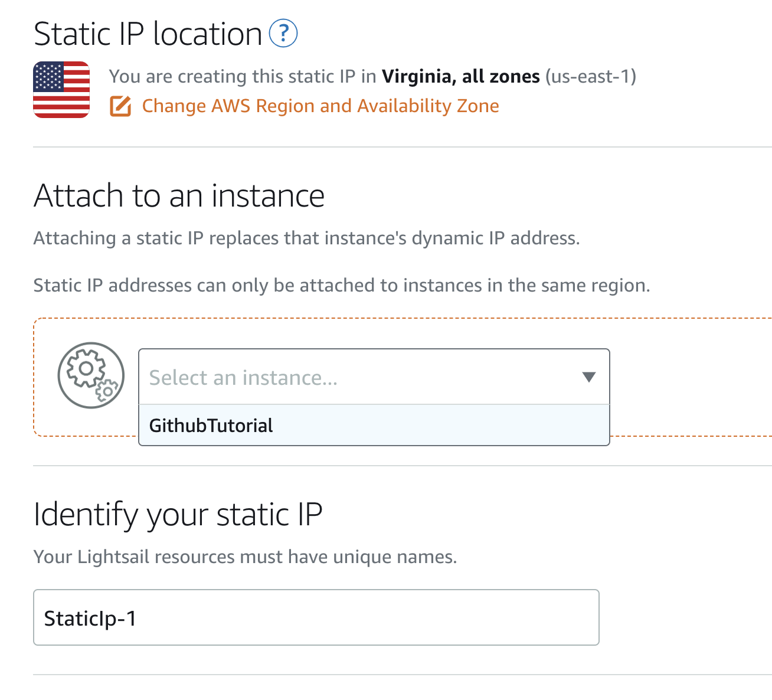This screenshot has width=772, height=700.
Task: Expand the Select an instance combo box
Action: [374, 377]
